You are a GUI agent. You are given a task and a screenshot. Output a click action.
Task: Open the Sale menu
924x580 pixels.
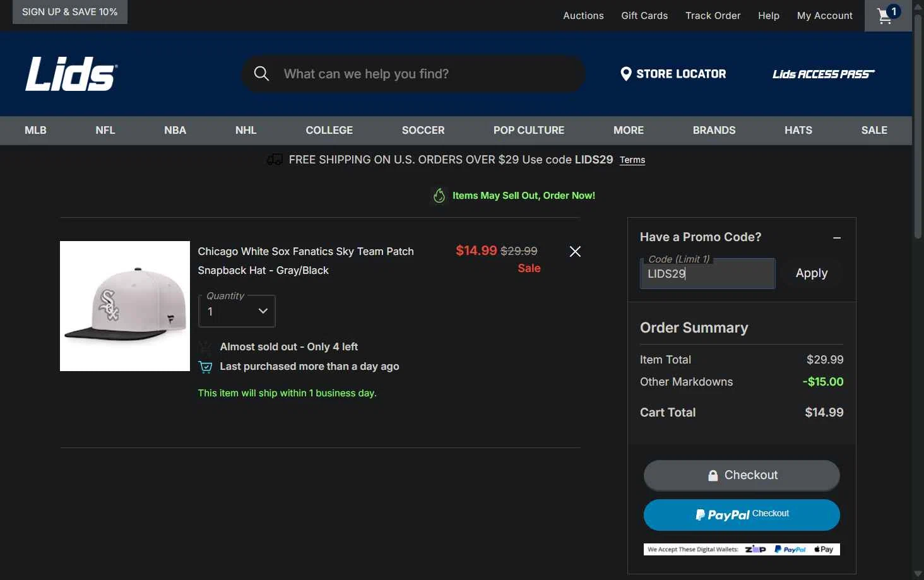(874, 131)
